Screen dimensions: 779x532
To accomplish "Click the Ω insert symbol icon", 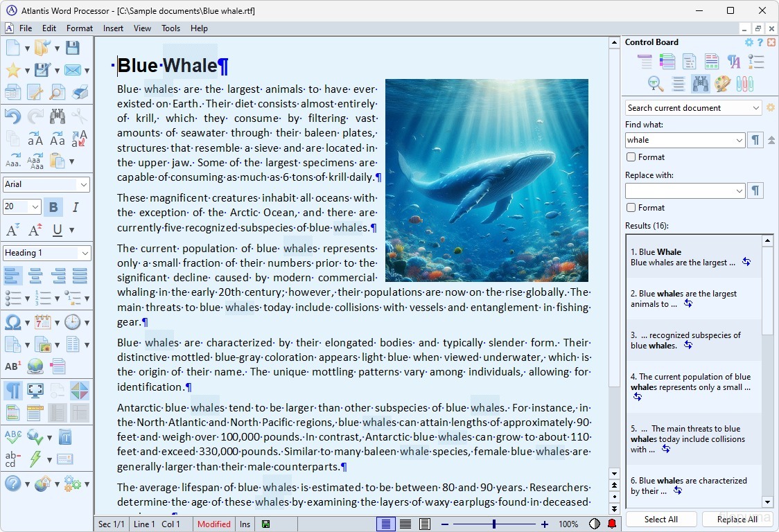I will (15, 322).
